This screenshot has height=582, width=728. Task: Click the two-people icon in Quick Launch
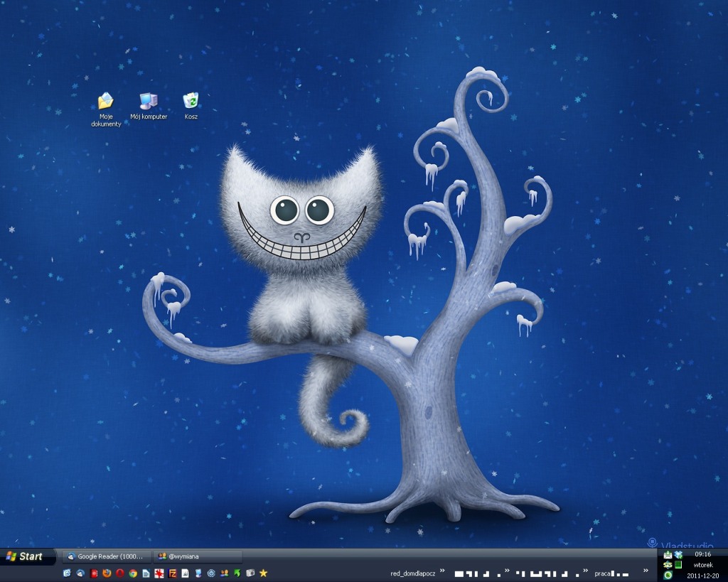(x=225, y=573)
